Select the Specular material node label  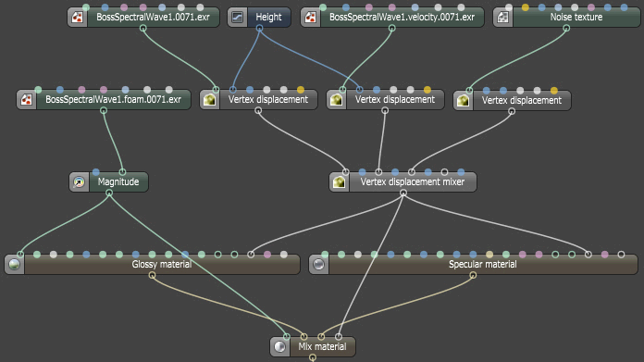[483, 264]
